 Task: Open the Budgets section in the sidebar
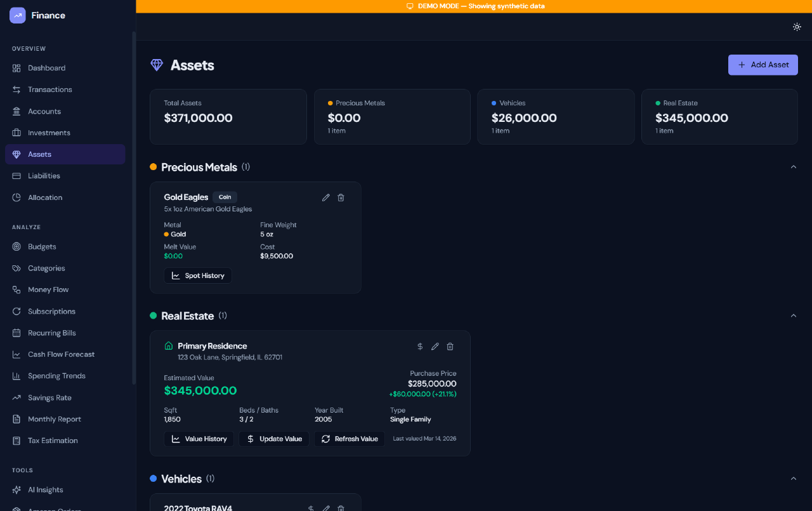pyautogui.click(x=41, y=246)
